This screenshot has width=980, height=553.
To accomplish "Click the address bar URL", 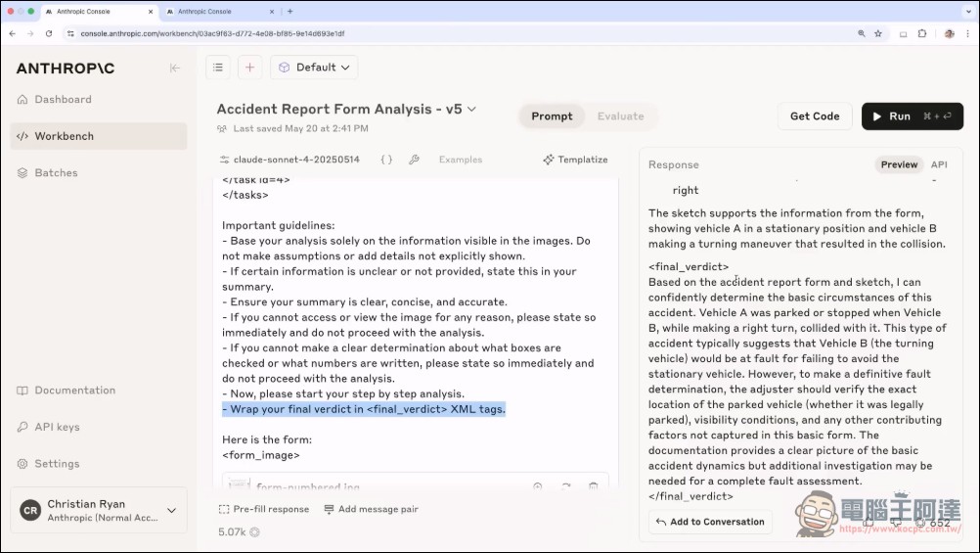I will (212, 34).
